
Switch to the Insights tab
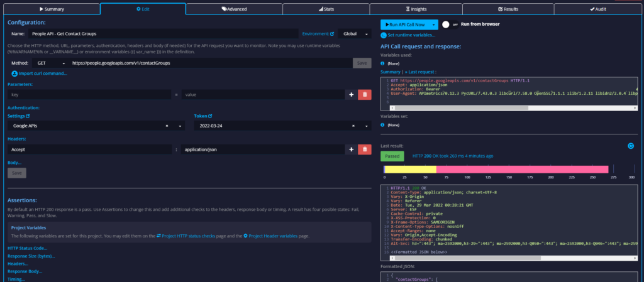tap(416, 9)
